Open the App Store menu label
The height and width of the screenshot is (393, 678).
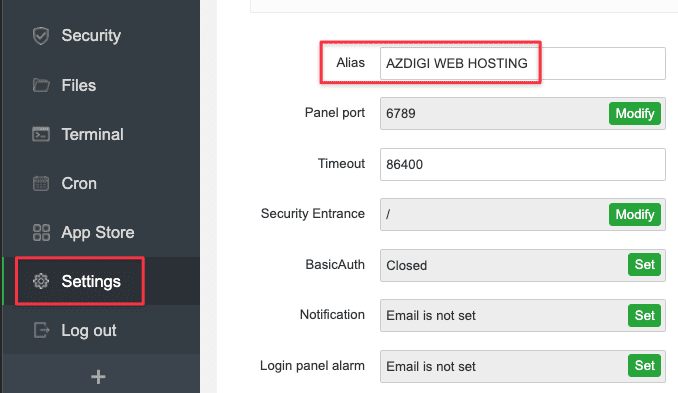98,233
